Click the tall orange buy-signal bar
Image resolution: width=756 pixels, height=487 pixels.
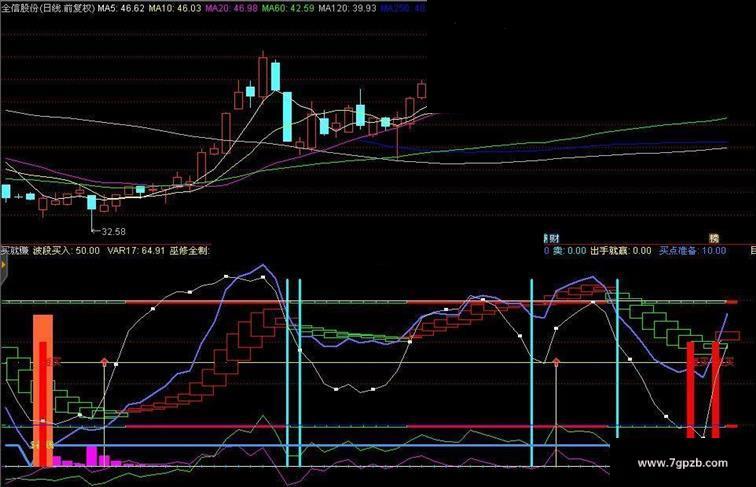(42, 391)
